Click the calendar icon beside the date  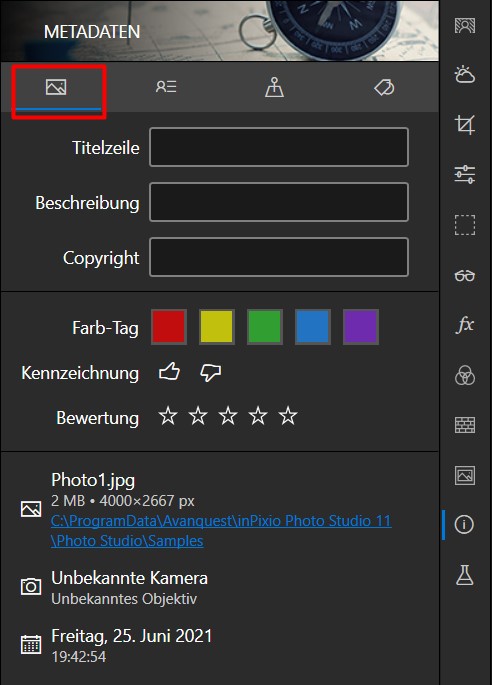point(31,644)
